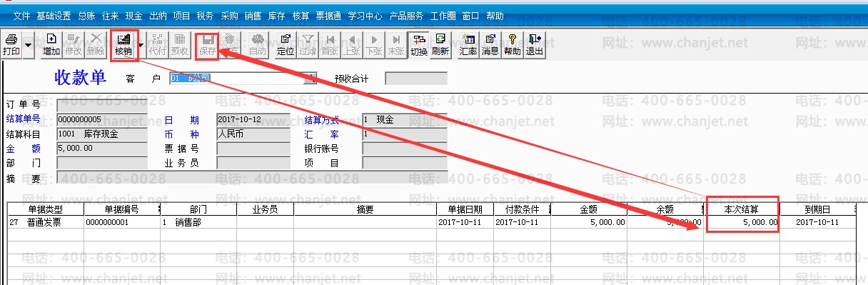Click the 修改 edit toolbar icon
The height and width of the screenshot is (285, 868).
point(74,44)
